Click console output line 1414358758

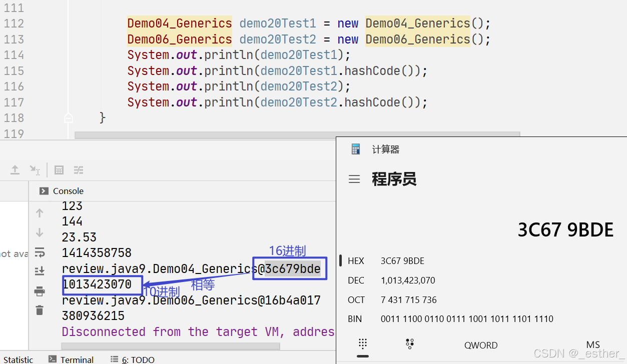(97, 253)
